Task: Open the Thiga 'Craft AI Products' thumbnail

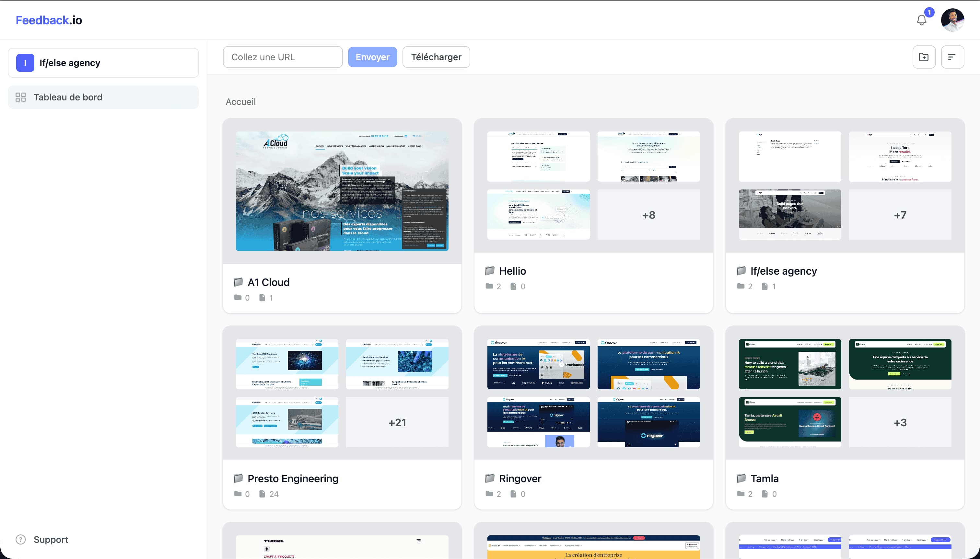Action: point(342,547)
